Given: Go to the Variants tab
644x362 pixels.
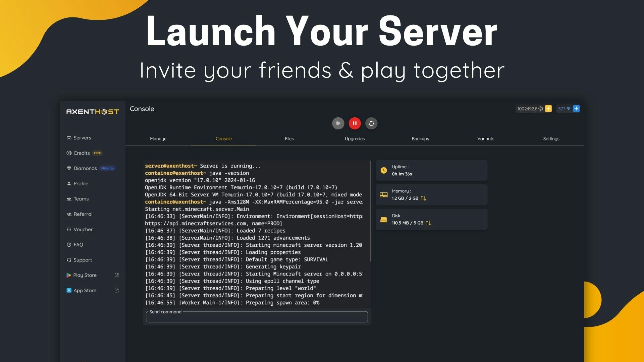Looking at the screenshot, I should pyautogui.click(x=486, y=138).
